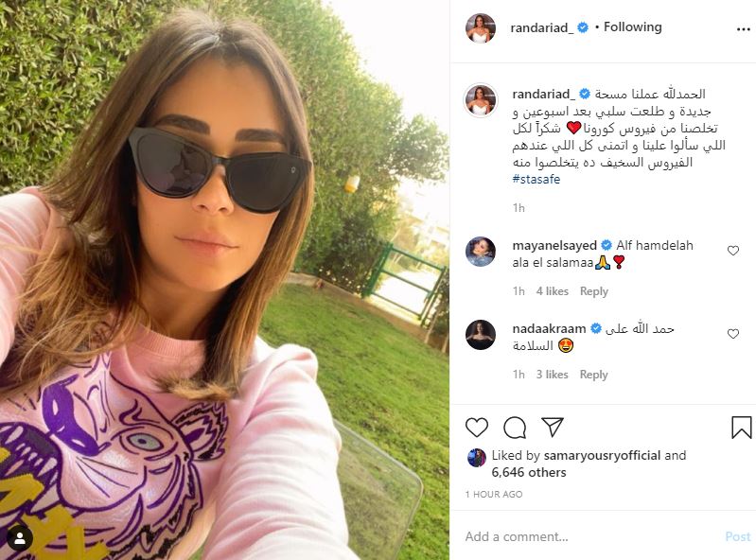Like the post with the heart icon
This screenshot has width=756, height=560.
(x=476, y=427)
